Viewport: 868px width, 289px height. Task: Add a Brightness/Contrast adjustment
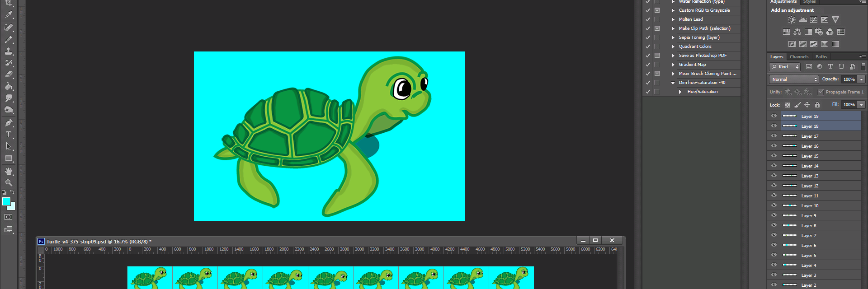click(x=792, y=20)
